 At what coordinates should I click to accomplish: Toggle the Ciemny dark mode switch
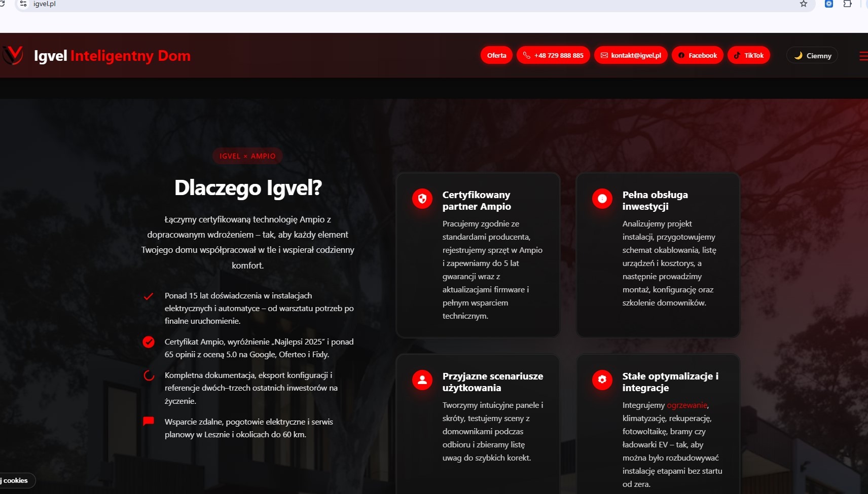[x=812, y=55]
